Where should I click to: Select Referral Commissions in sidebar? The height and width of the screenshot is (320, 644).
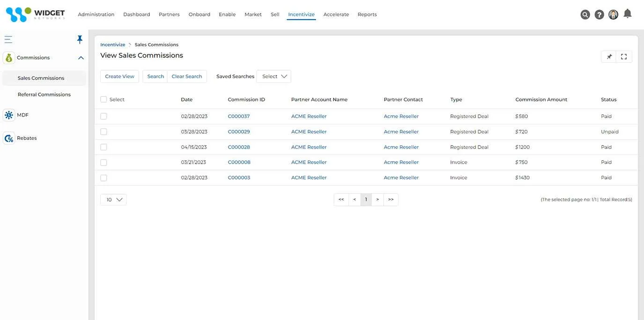point(44,95)
